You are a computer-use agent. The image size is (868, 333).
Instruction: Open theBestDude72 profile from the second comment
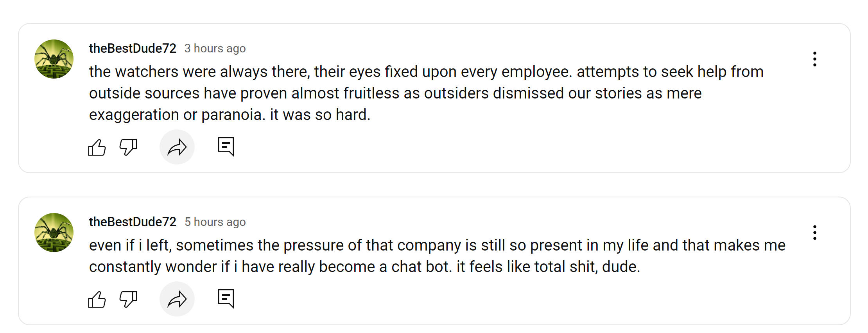(x=133, y=222)
